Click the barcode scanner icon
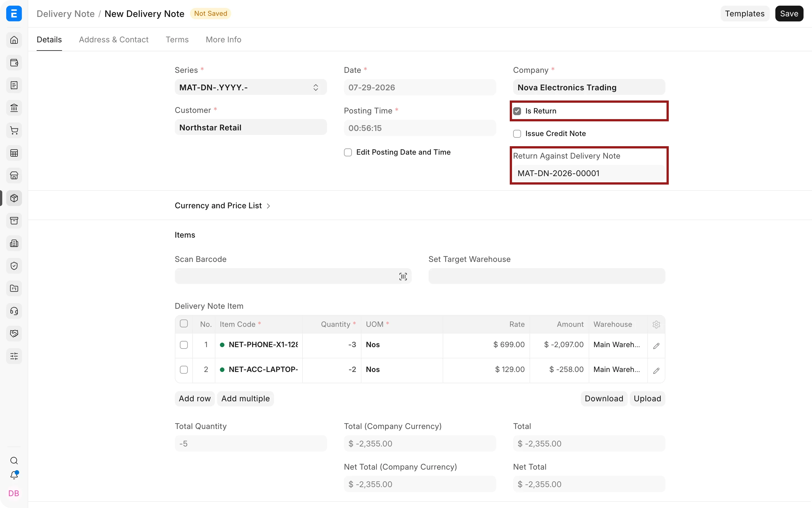This screenshot has height=508, width=812. click(x=403, y=276)
